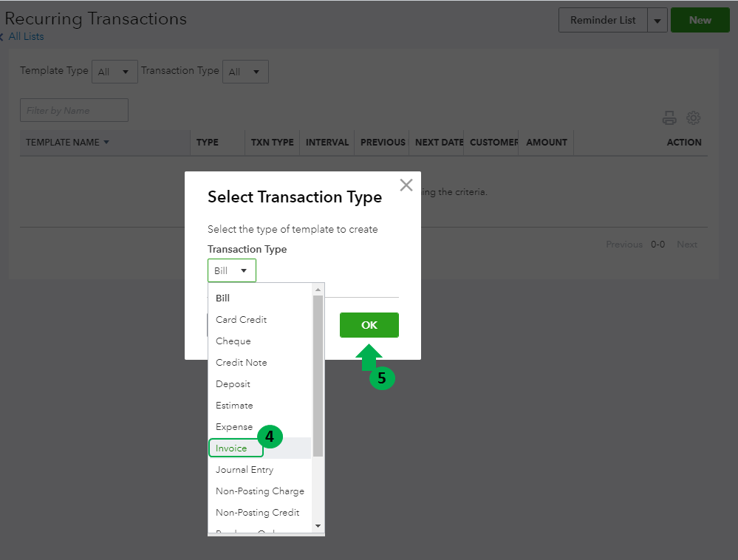Choose the Non-Posting Charge option
Screen dimensions: 738x560
[260, 491]
